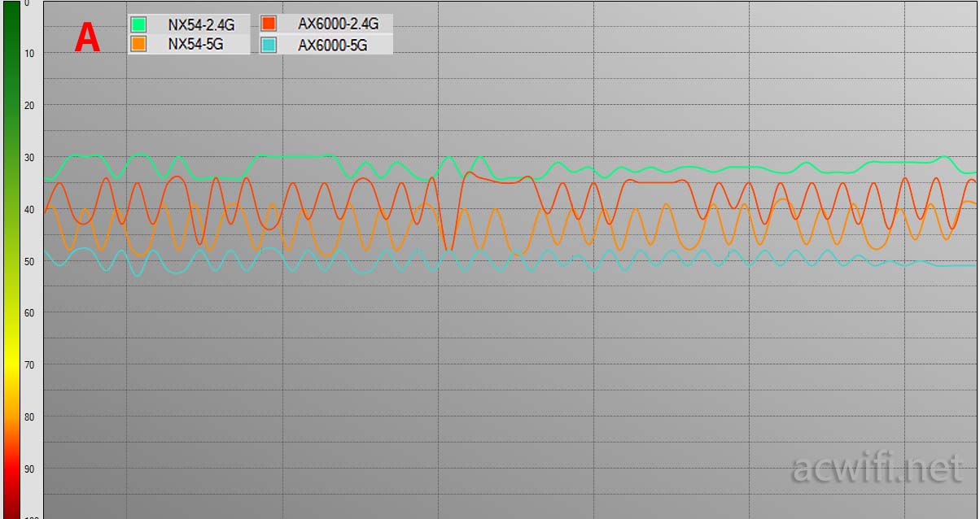
Task: Click the 70 value on signal axis
Action: tap(29, 365)
